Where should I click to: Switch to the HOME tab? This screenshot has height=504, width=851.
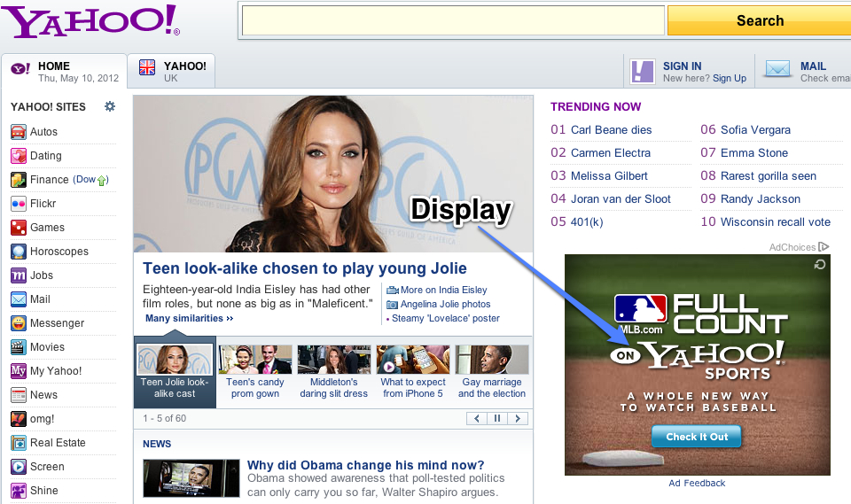click(64, 71)
